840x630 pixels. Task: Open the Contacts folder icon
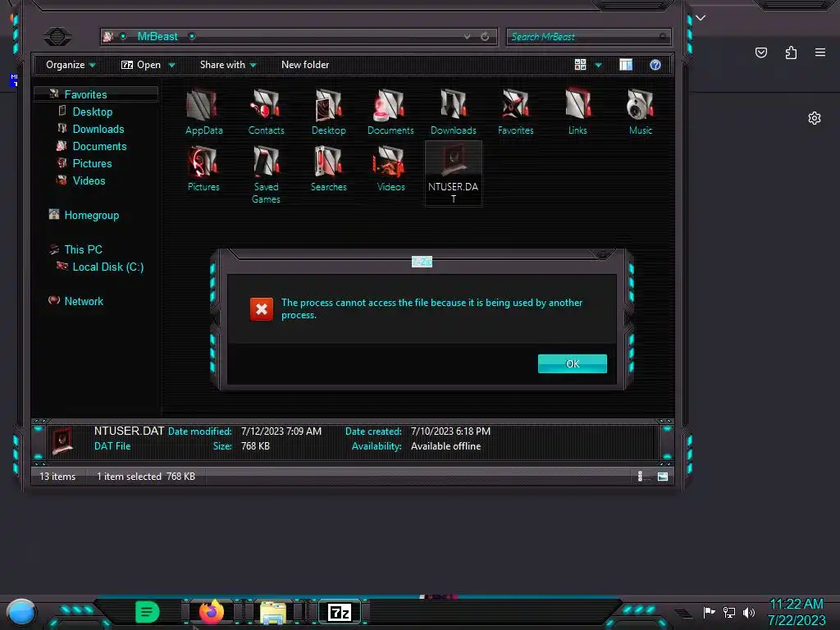pyautogui.click(x=266, y=112)
